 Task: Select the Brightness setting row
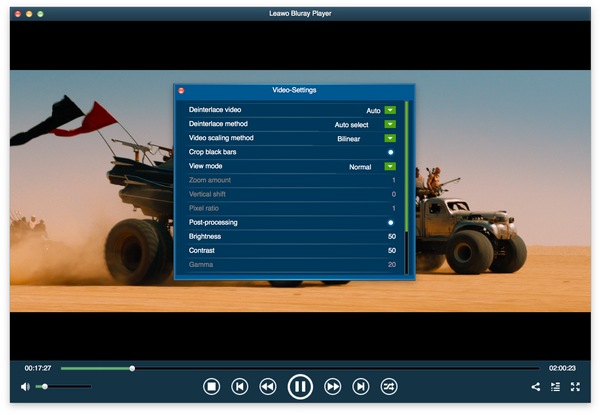pos(292,236)
